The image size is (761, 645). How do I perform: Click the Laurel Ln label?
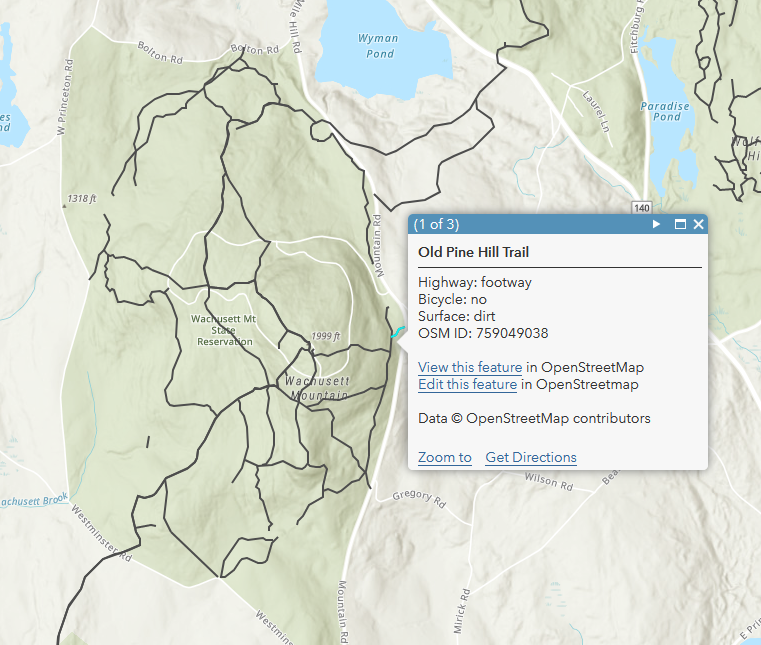click(x=596, y=112)
